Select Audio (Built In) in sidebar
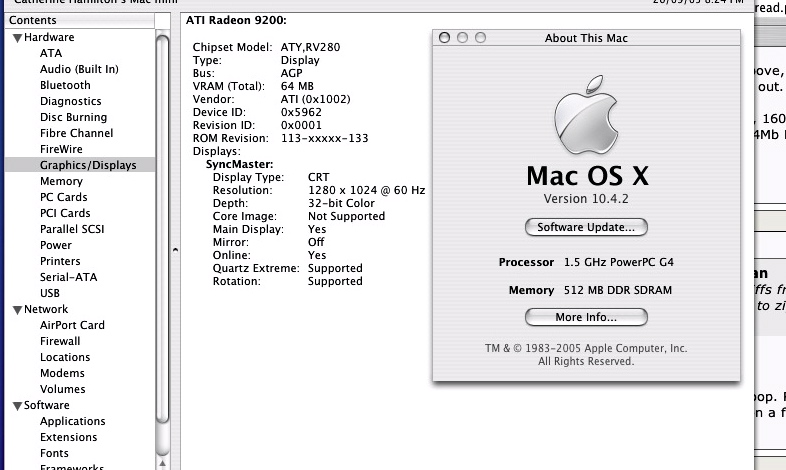The image size is (786, 470). click(x=79, y=69)
